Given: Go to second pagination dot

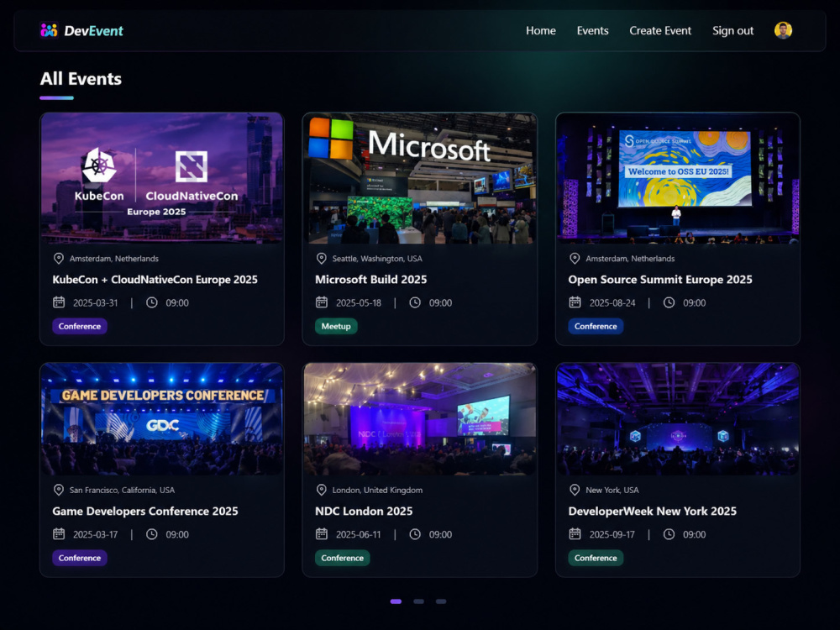Looking at the screenshot, I should click(x=418, y=601).
